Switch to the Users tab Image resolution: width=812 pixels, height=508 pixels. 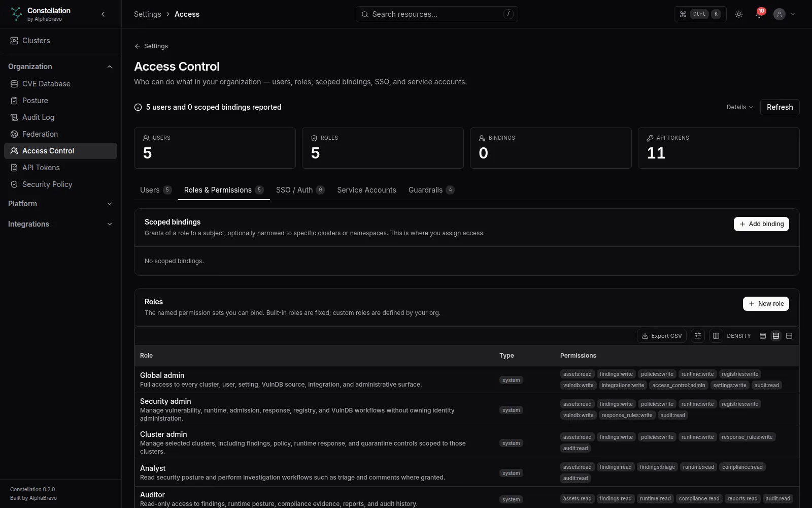coord(156,190)
